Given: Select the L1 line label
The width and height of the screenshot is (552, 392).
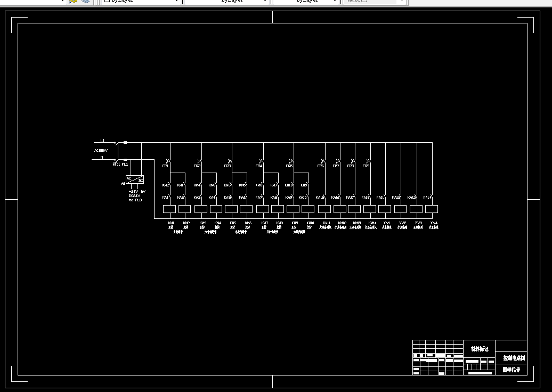Looking at the screenshot, I should tap(102, 141).
